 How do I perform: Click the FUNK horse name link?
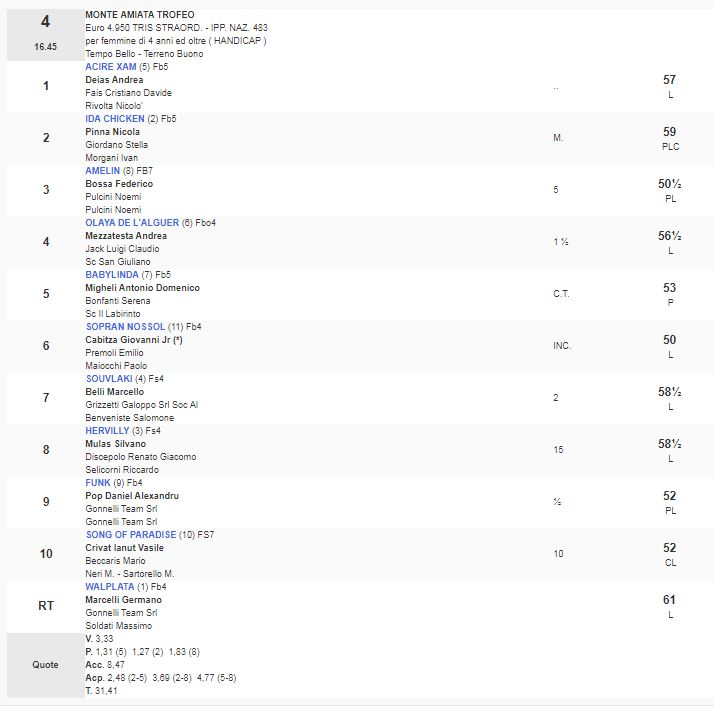coord(98,483)
